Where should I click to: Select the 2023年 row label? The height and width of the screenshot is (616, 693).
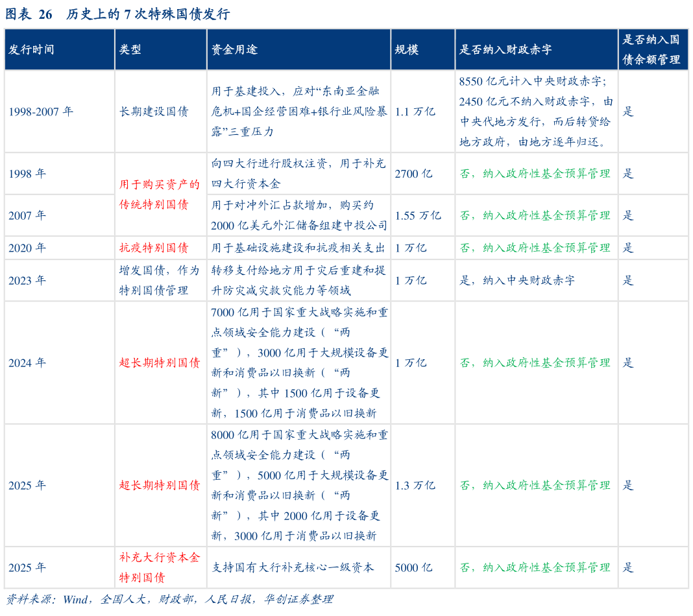(26, 280)
